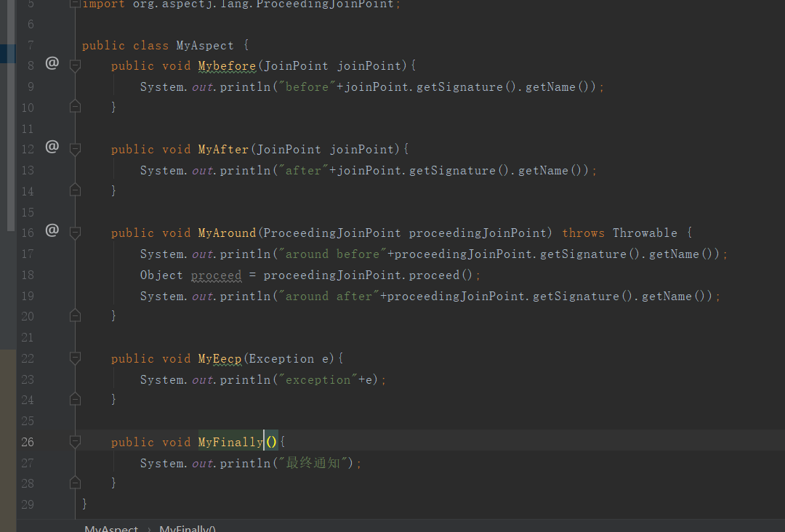Click the "around before" string on line 17
This screenshot has width=785, height=532.
click(x=332, y=254)
